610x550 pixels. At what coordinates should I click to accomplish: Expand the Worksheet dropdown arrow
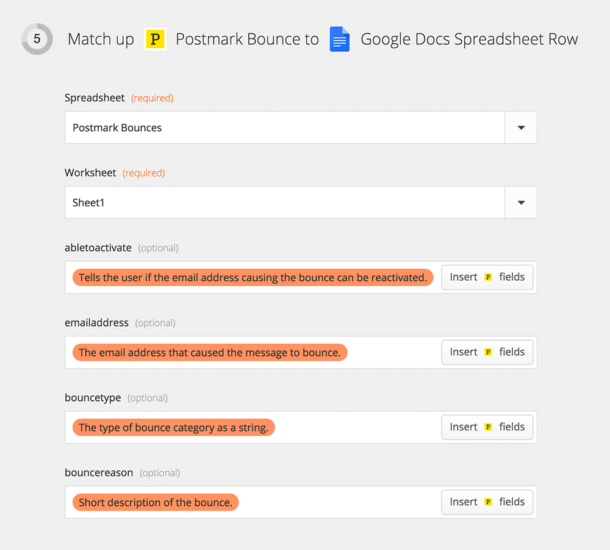point(520,203)
